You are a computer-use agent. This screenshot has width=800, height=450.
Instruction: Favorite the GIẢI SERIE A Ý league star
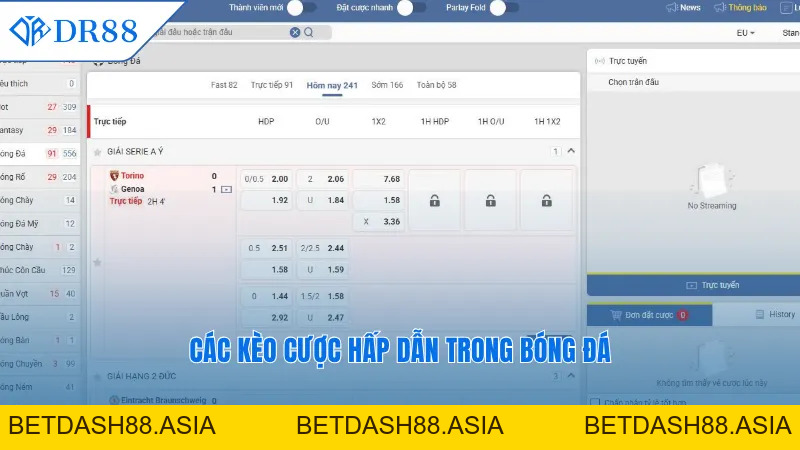pyautogui.click(x=97, y=152)
